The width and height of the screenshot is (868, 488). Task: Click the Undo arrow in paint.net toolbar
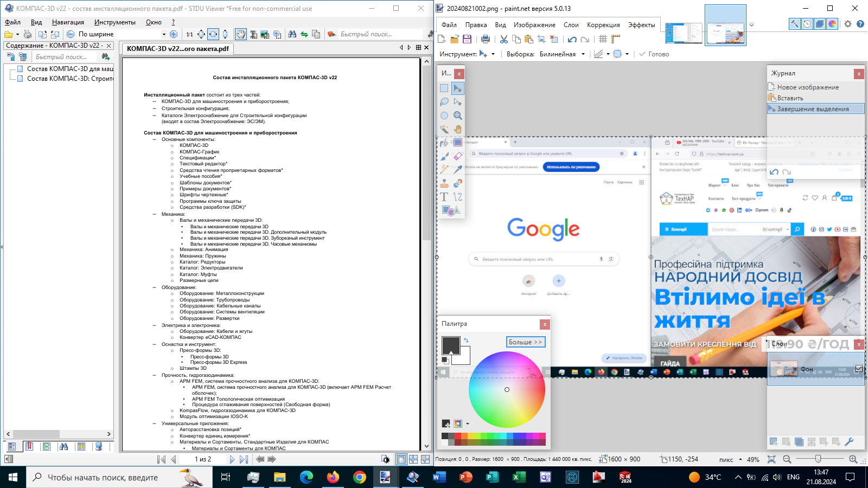point(572,39)
